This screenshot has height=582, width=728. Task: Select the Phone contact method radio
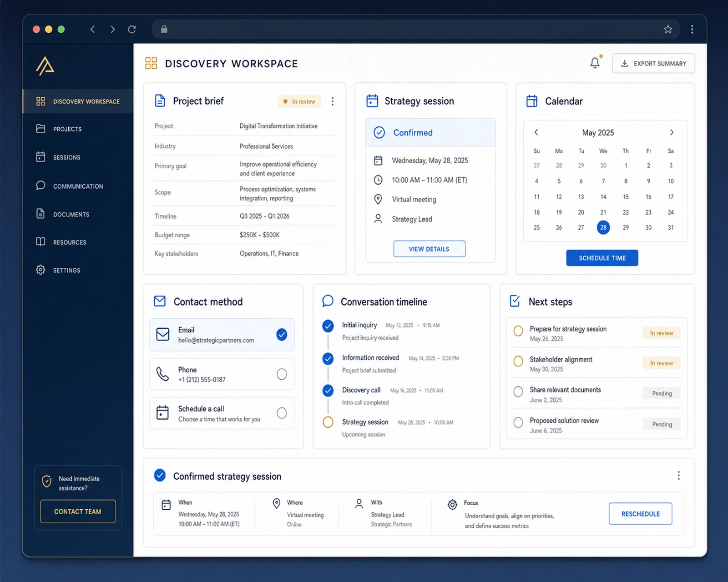(282, 374)
